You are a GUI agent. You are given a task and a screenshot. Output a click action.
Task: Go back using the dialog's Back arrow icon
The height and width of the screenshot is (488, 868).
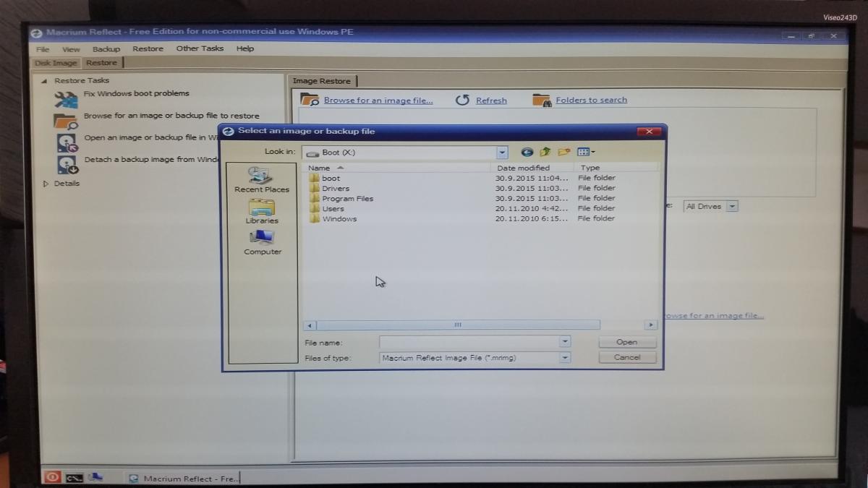coord(527,152)
